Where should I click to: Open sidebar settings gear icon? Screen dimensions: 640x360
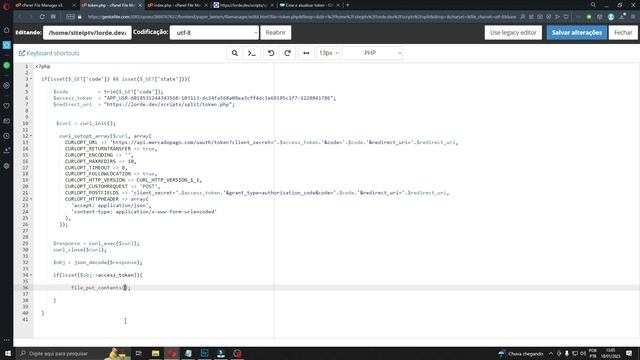coord(7,166)
